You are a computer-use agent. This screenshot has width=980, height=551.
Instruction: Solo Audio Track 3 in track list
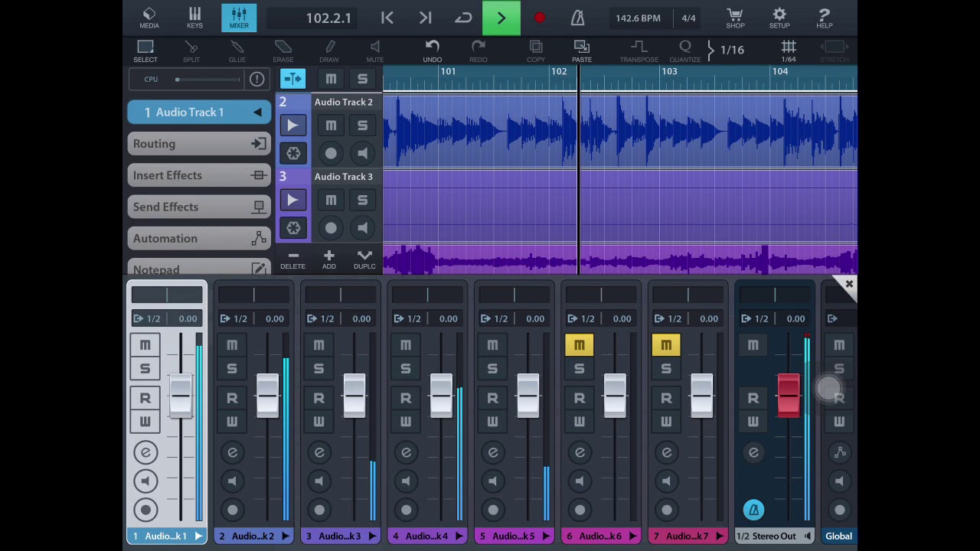pyautogui.click(x=362, y=200)
